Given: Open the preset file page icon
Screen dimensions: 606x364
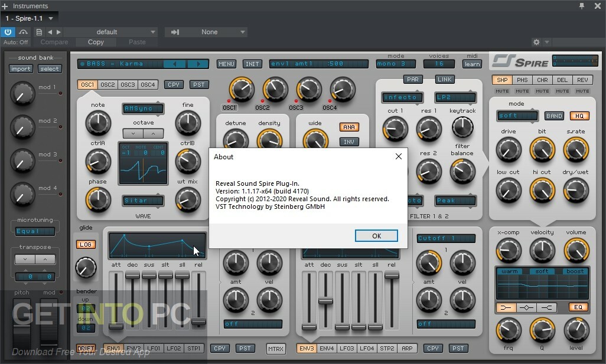Looking at the screenshot, I should pos(39,32).
